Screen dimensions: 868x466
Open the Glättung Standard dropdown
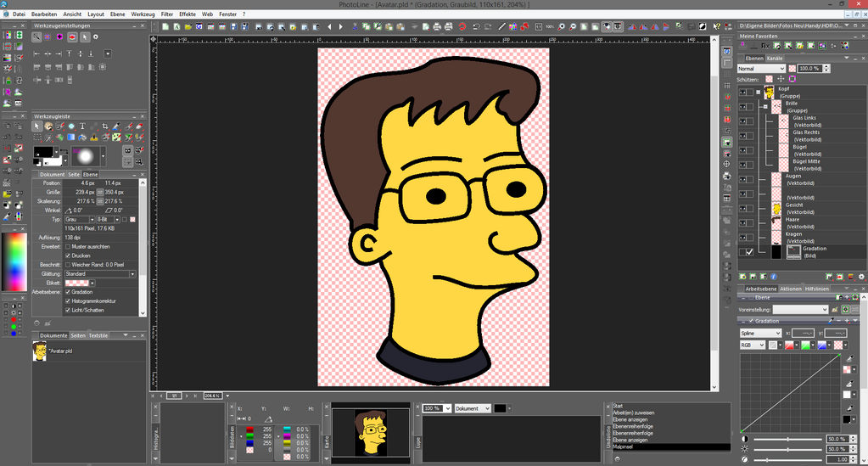(99, 273)
